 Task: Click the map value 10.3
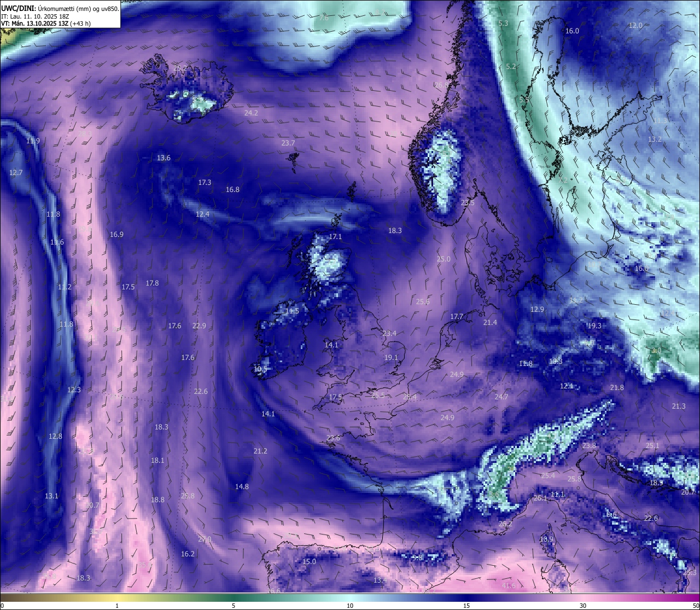click(x=555, y=361)
